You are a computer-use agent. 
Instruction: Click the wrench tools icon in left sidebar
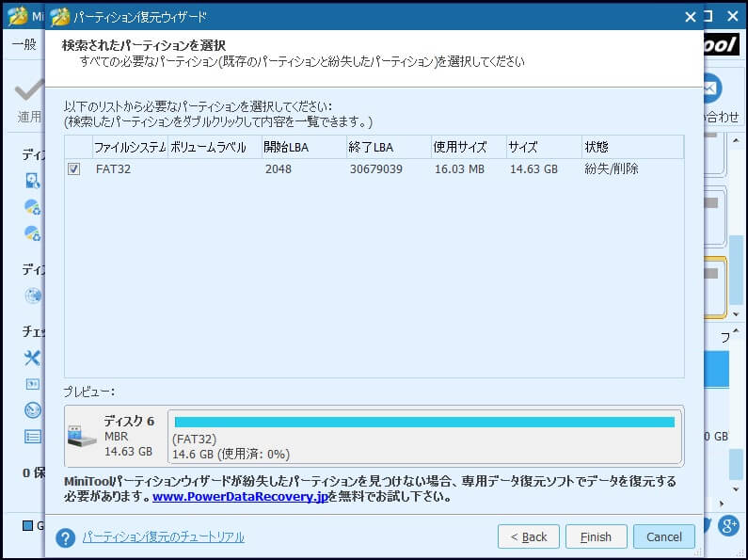click(x=33, y=358)
